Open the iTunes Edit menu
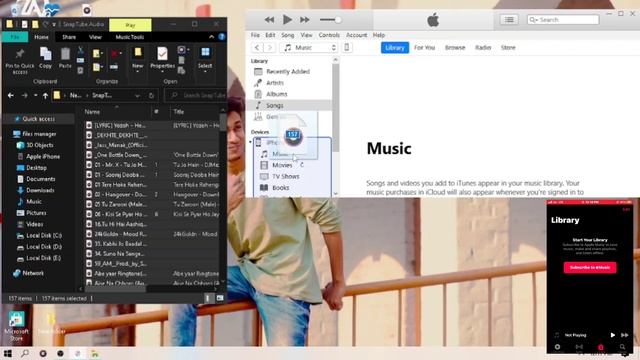The image size is (640, 360). coord(270,35)
